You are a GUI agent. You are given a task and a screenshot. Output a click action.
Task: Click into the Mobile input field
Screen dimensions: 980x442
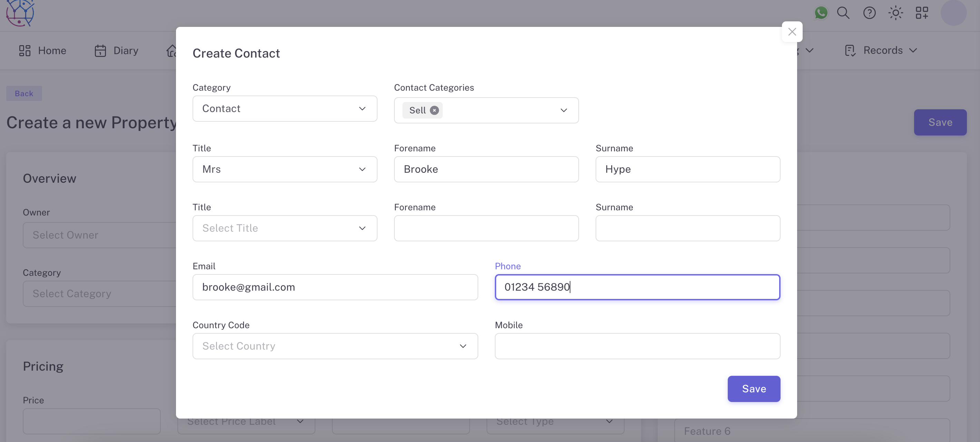[x=637, y=346]
